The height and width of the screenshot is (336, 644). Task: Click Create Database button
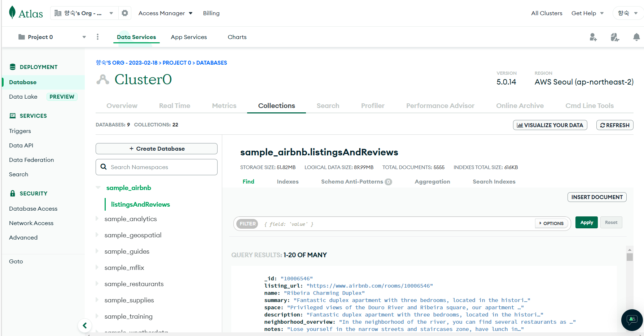(x=157, y=148)
